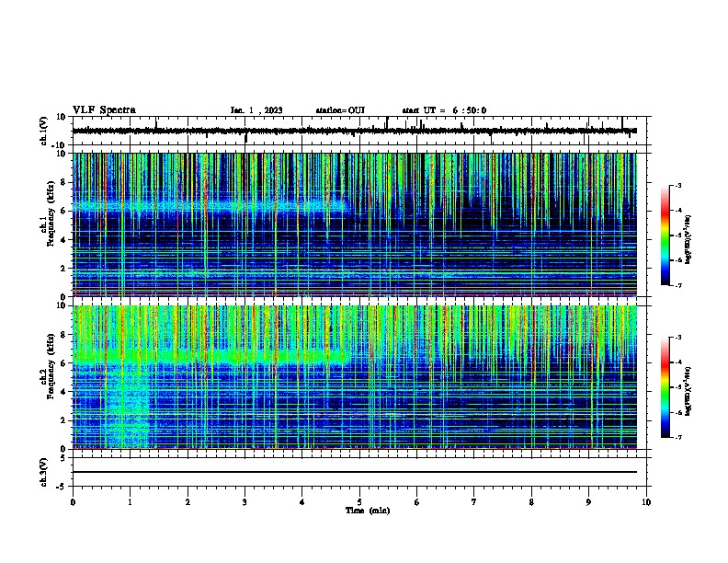This screenshot has height=563, width=728.
Task: Click the "Time (min)" axis title
Action: point(368,511)
